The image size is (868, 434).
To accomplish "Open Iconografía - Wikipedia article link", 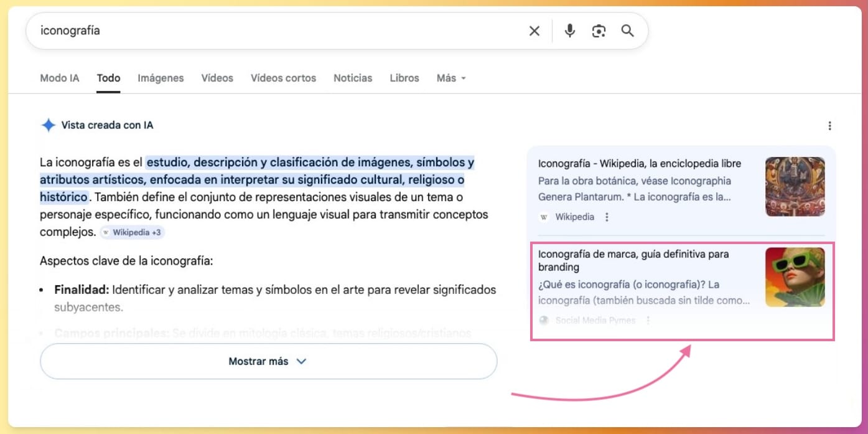I will tap(640, 164).
